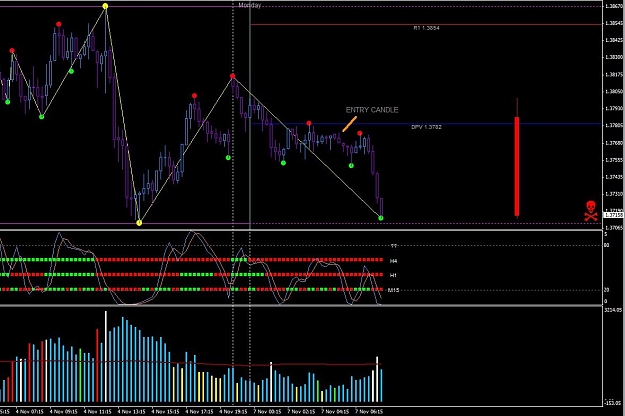Click the red fractal dot atop the Monday dotted line
625x416 pixels.
(x=233, y=76)
